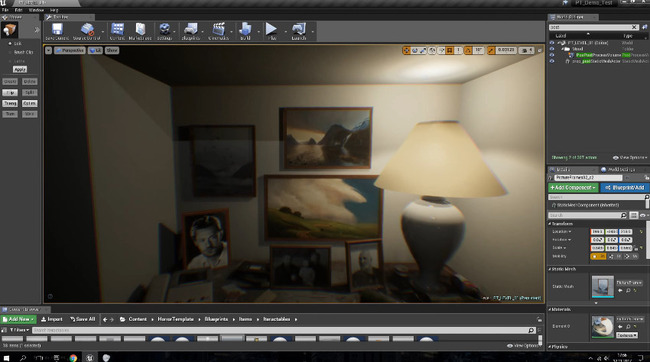Open the Perspective view mode dropdown
Image resolution: width=650 pixels, height=362 pixels.
[70, 50]
